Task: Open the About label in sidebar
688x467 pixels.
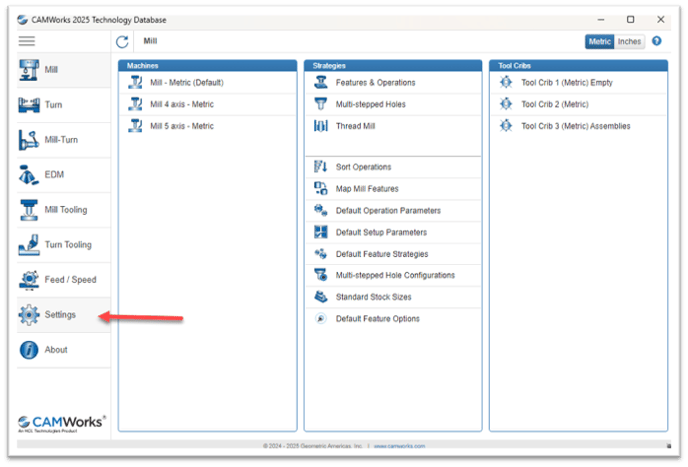Action: 56,350
